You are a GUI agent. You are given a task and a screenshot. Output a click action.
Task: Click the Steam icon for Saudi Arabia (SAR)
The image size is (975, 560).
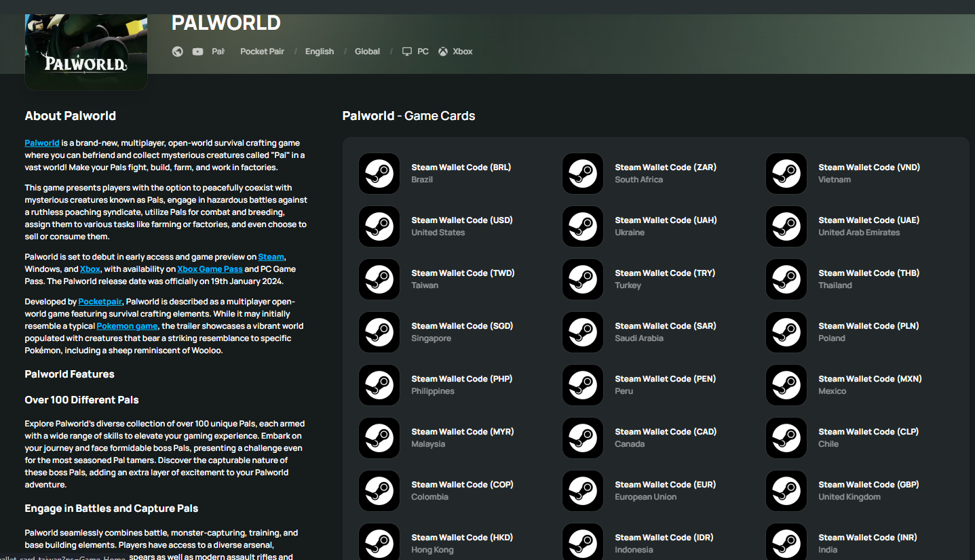[583, 332]
